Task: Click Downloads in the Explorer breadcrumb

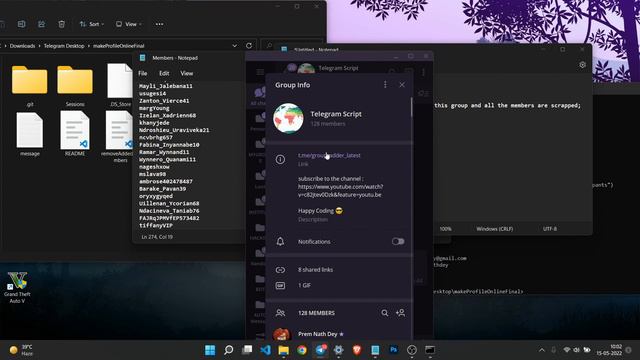Action: point(22,46)
